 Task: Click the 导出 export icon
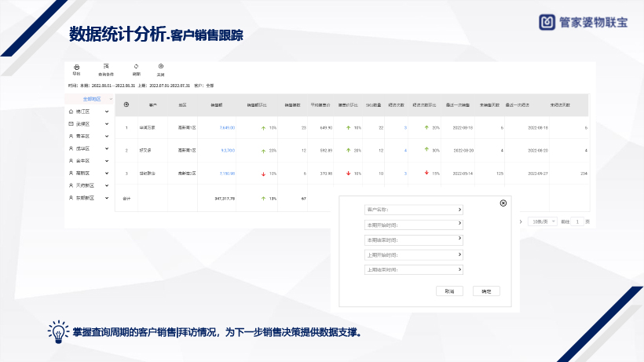coord(76,67)
